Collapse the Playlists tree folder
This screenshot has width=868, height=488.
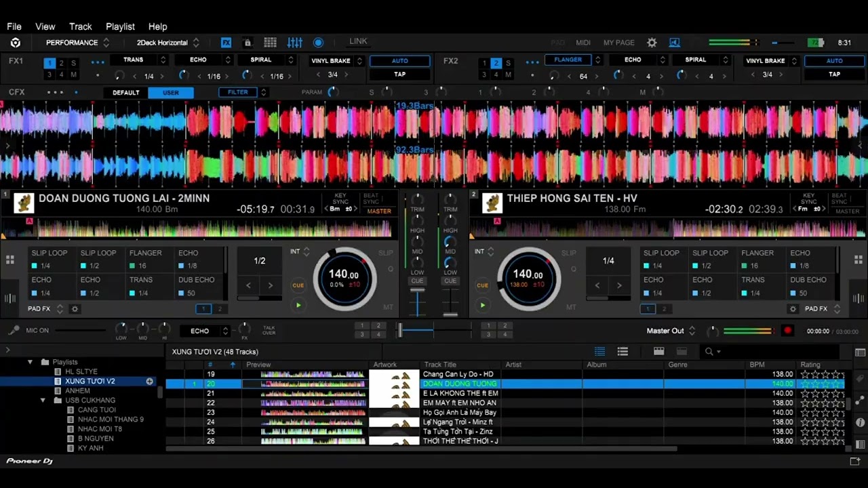(x=31, y=362)
